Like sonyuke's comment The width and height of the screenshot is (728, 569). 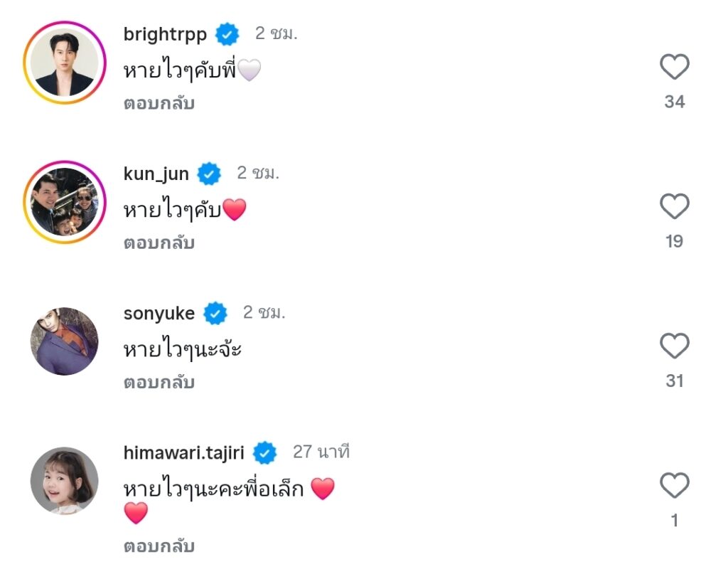point(674,346)
